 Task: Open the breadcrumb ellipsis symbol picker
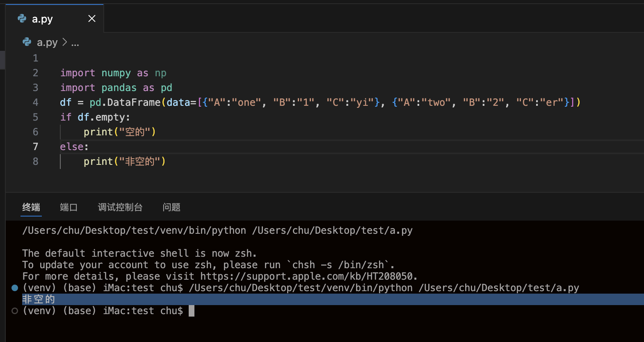tap(75, 43)
